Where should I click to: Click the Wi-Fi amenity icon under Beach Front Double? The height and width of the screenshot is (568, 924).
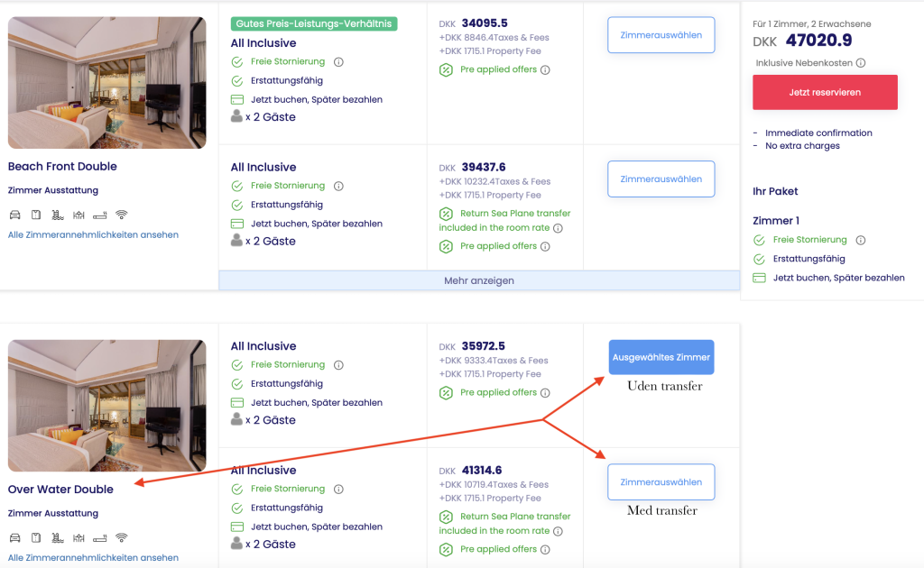(x=122, y=215)
